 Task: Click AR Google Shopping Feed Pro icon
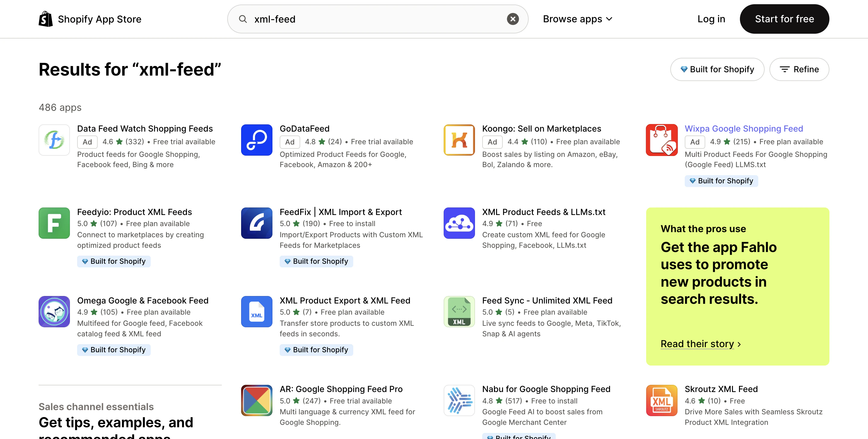coord(256,400)
